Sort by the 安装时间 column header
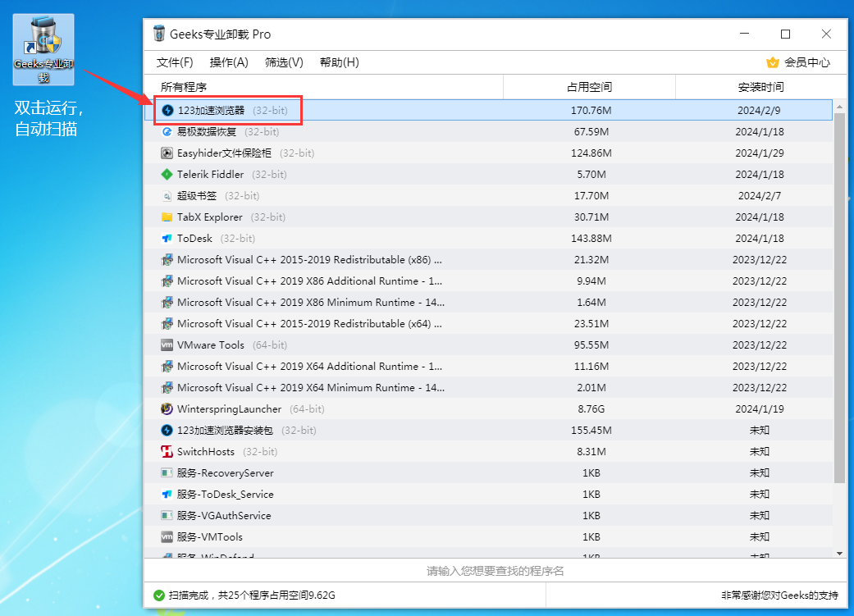Image resolution: width=854 pixels, height=616 pixels. (x=760, y=87)
